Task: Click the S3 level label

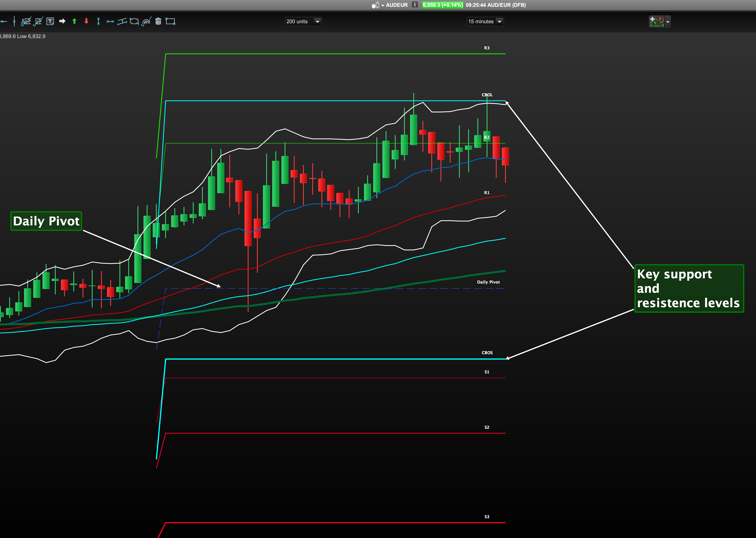Action: [487, 517]
